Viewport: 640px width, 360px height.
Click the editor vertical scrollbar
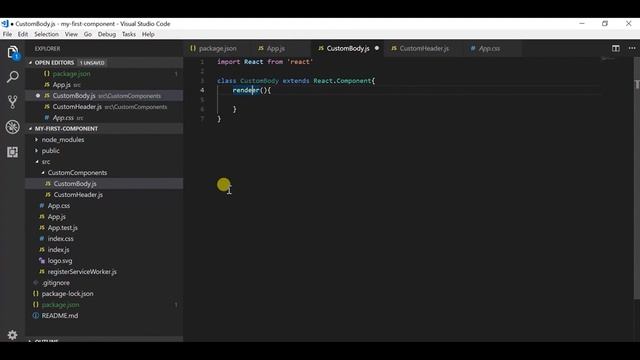pos(636,179)
